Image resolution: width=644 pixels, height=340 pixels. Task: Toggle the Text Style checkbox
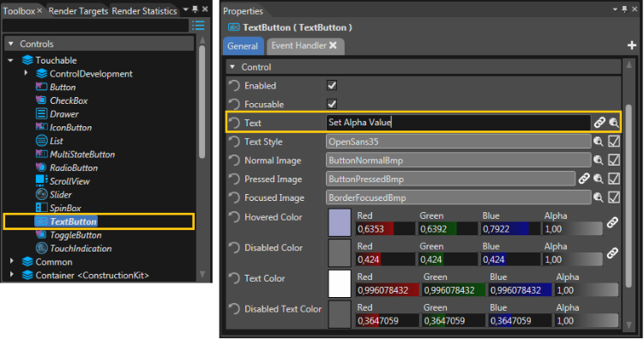(614, 142)
